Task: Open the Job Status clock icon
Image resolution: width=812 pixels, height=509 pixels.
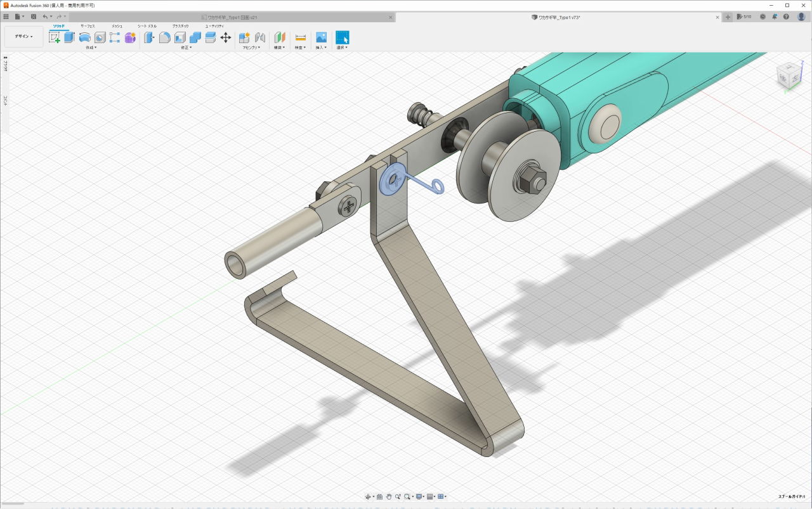Action: (763, 17)
